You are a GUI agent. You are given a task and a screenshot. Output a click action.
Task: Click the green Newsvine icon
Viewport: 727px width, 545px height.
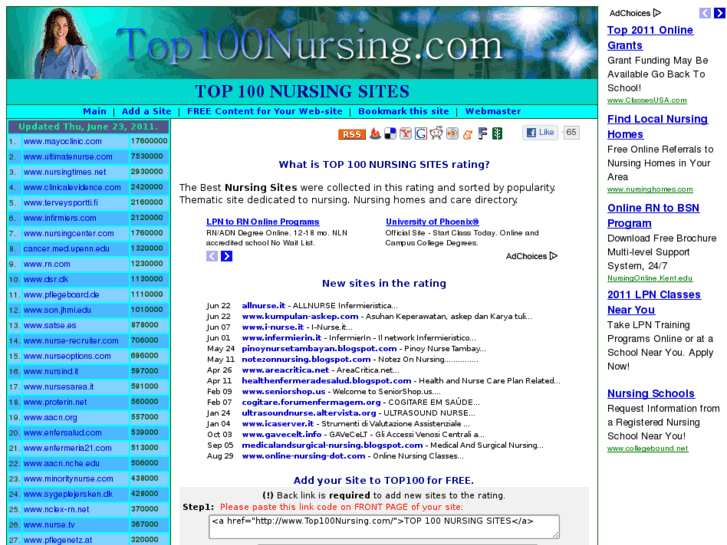pyautogui.click(x=497, y=134)
